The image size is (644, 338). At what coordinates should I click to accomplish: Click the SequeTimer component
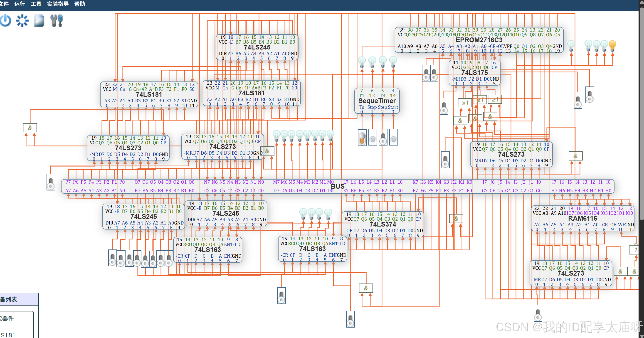[x=377, y=101]
